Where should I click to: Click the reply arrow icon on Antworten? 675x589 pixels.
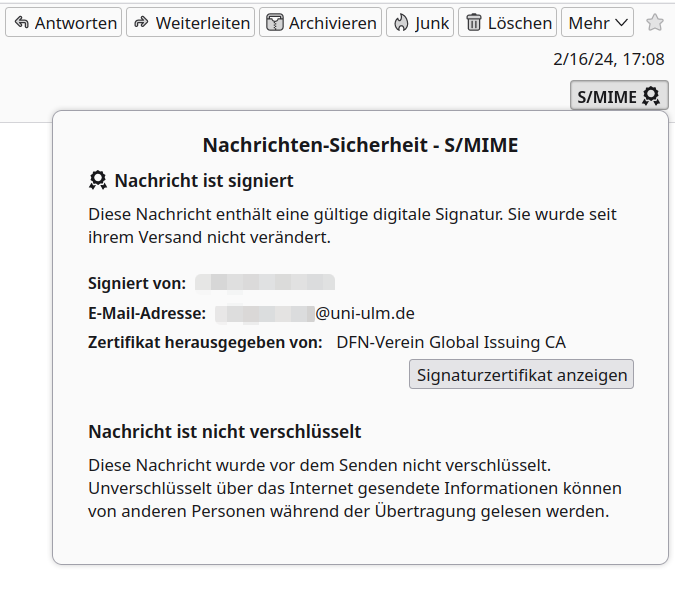coord(21,22)
